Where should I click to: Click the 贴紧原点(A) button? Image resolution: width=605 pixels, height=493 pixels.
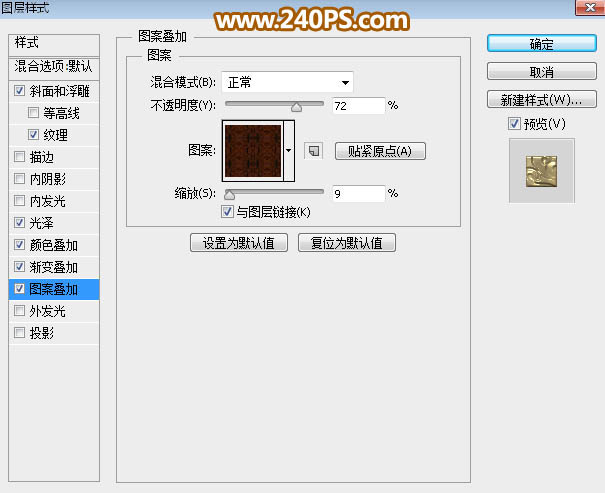[380, 151]
